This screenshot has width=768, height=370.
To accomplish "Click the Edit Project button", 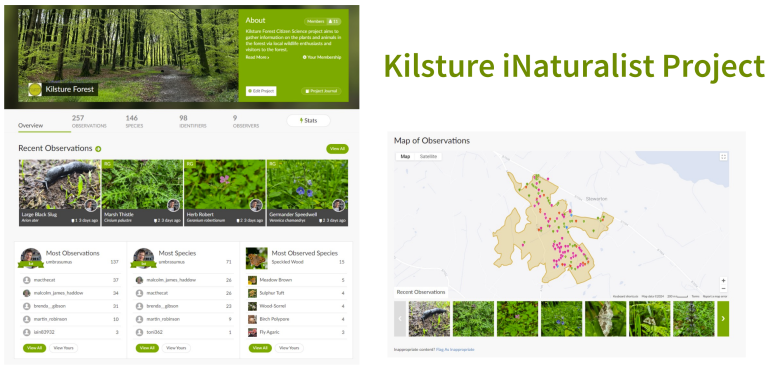I will (261, 91).
